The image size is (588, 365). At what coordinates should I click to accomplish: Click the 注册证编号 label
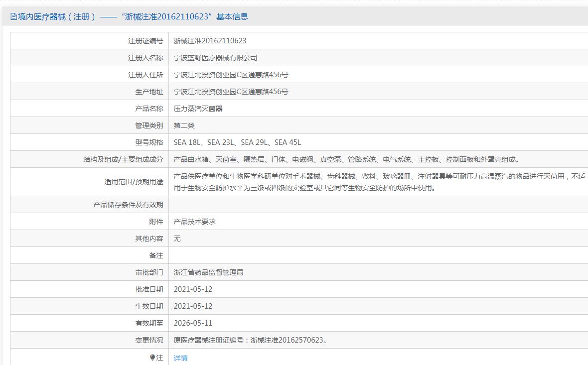point(146,41)
